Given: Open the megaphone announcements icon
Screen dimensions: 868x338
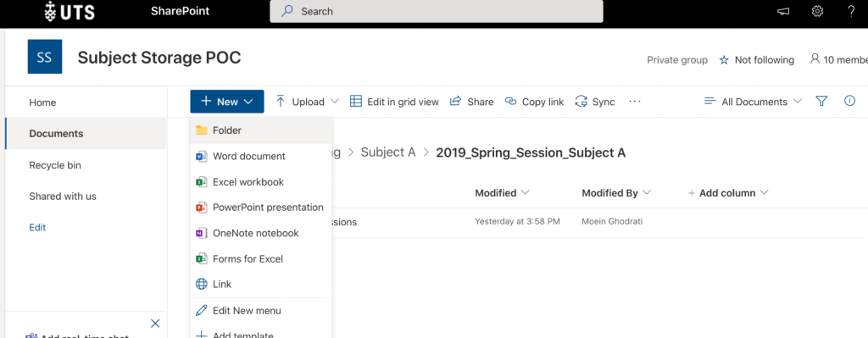Looking at the screenshot, I should (x=782, y=12).
